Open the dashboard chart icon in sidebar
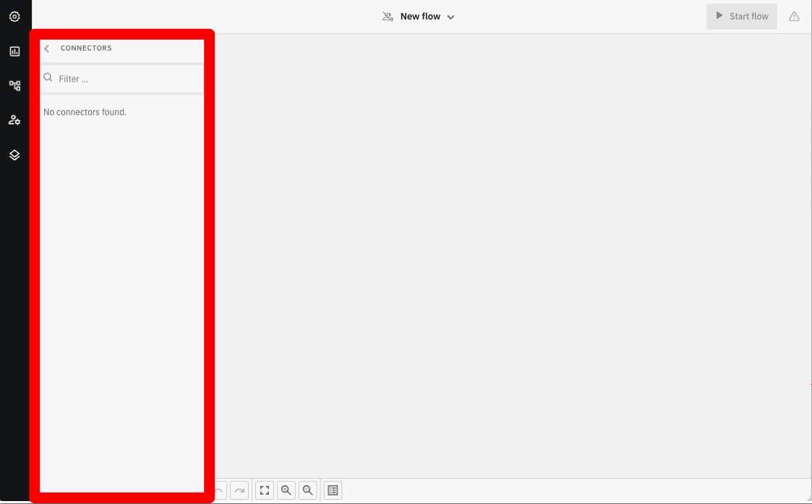 pos(14,51)
